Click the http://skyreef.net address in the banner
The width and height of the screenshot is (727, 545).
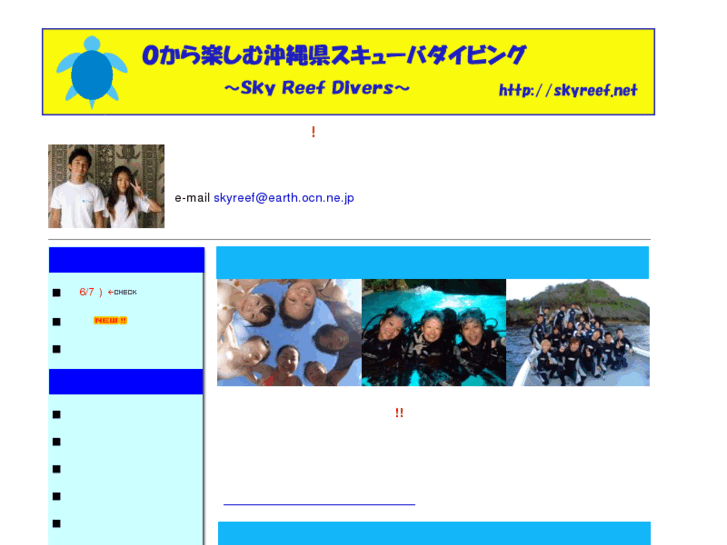click(x=568, y=90)
